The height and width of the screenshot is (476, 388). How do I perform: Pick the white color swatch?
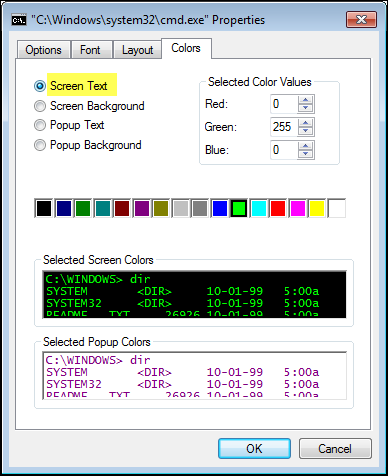(x=337, y=208)
